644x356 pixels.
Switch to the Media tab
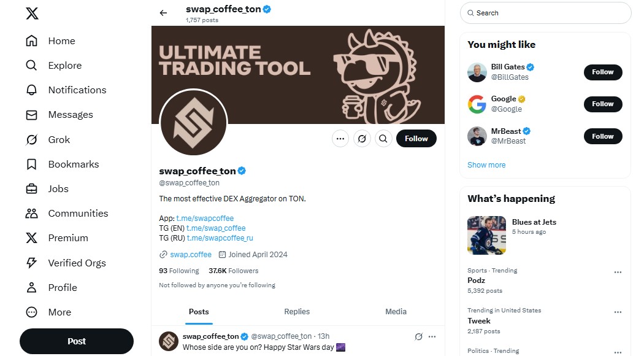coord(396,312)
